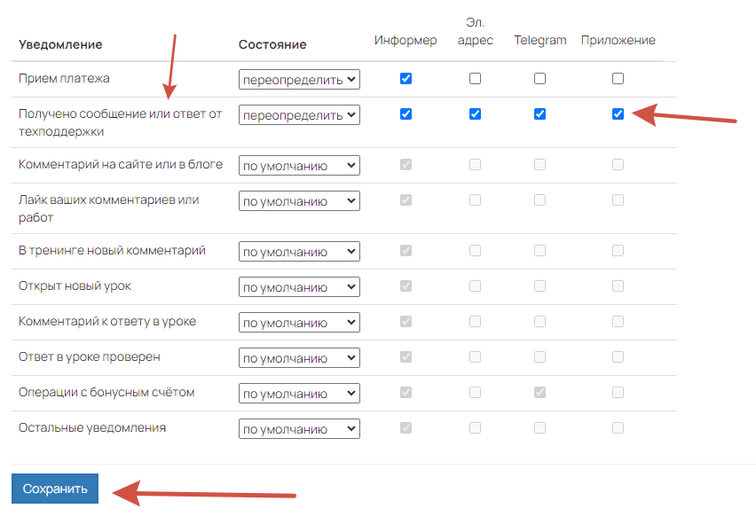This screenshot has height=532, width=756.
Task: Uncheck Приложение for техподдержки message row
Action: point(618,113)
